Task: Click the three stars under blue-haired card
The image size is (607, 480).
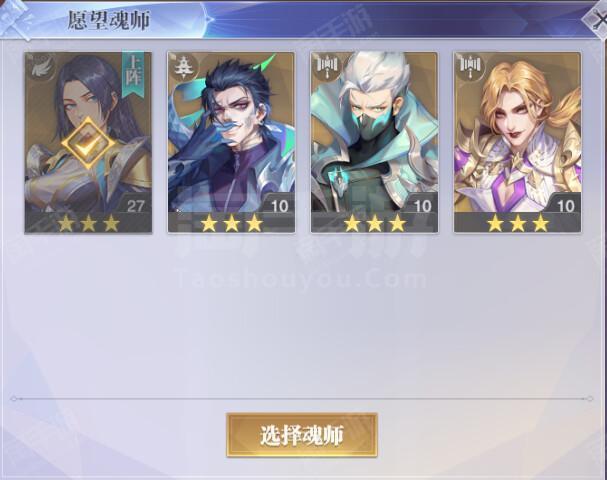Action: tap(232, 223)
